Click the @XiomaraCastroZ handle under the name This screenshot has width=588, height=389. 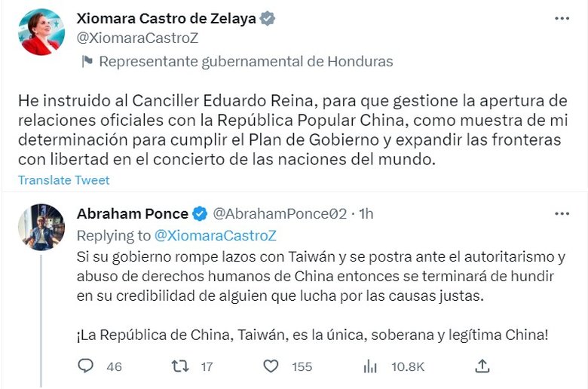point(137,38)
